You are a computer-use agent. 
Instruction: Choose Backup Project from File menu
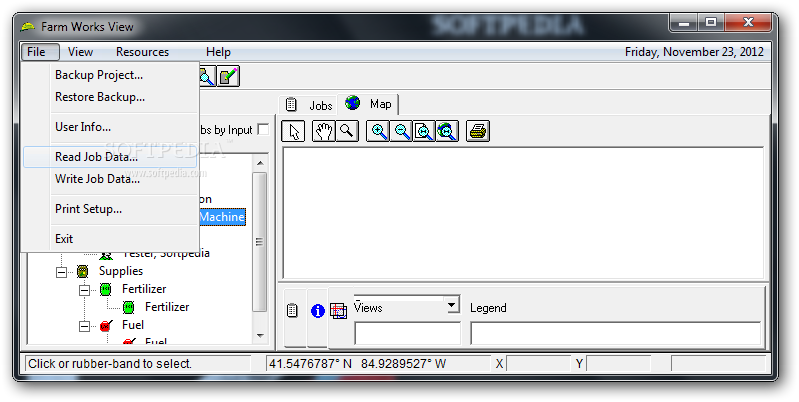(110, 75)
